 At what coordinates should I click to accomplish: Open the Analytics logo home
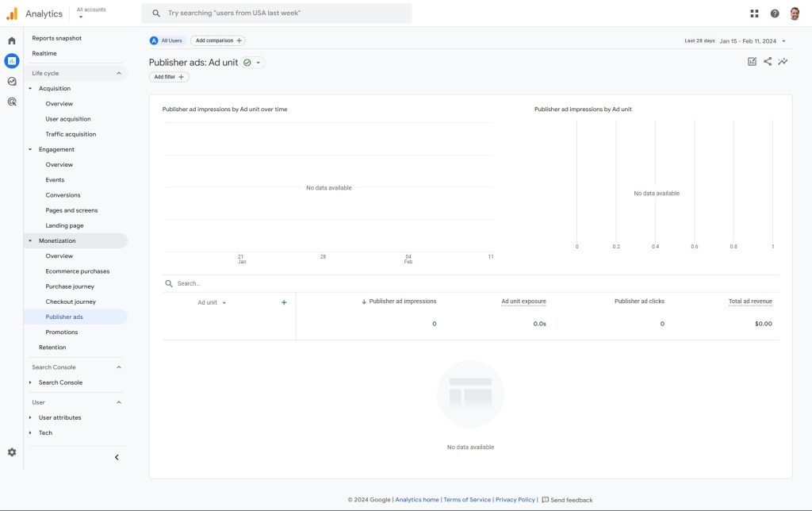tap(12, 13)
